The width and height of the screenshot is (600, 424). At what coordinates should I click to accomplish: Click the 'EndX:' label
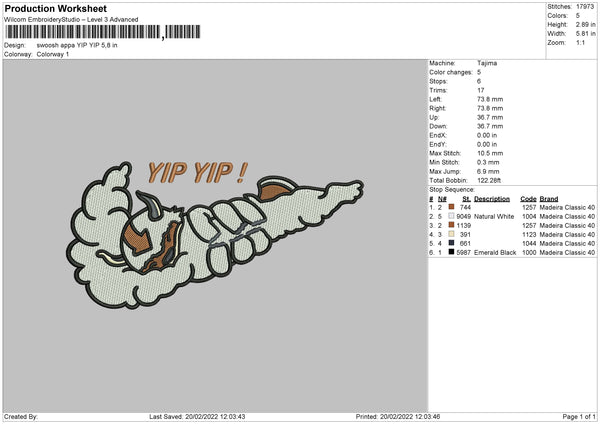tap(438, 135)
